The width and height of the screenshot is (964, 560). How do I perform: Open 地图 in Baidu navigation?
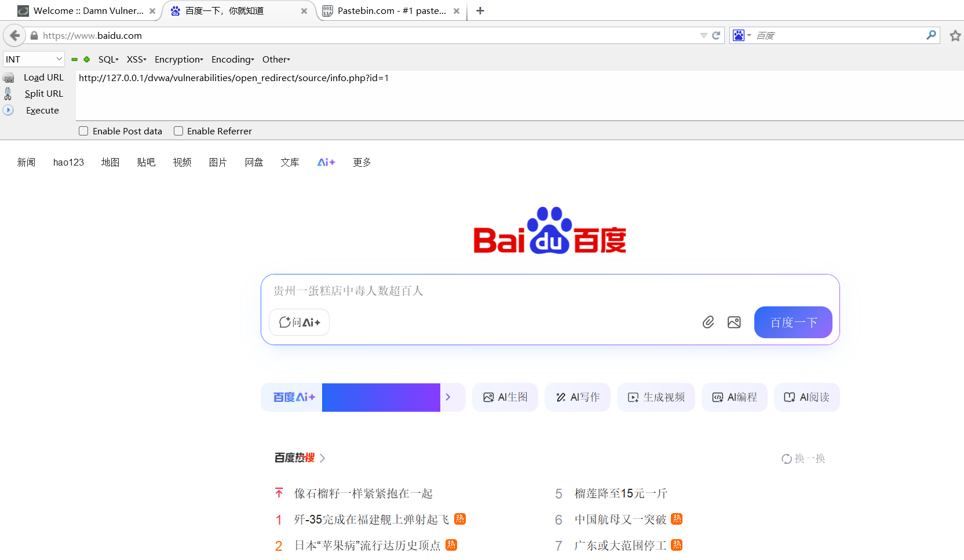click(x=110, y=162)
